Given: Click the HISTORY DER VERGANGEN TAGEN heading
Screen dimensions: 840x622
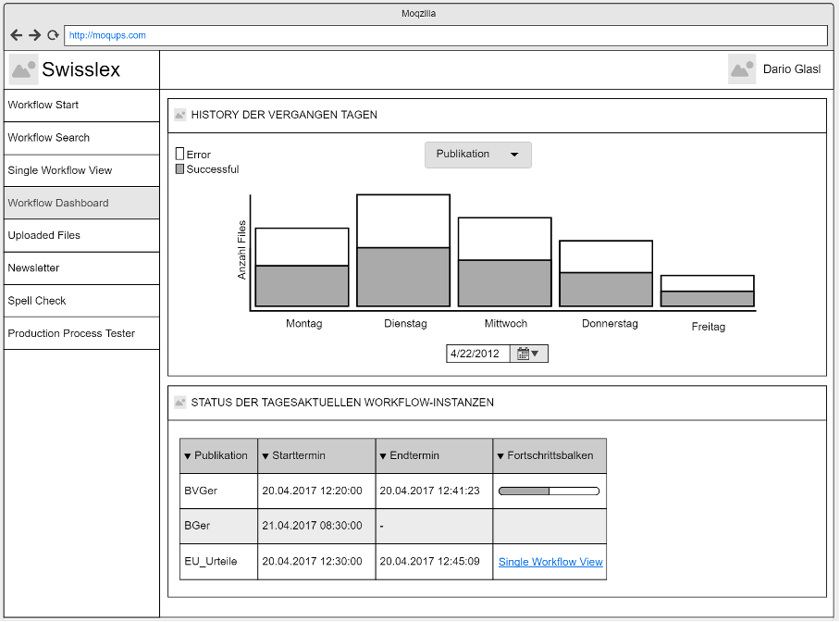Looking at the screenshot, I should point(284,115).
